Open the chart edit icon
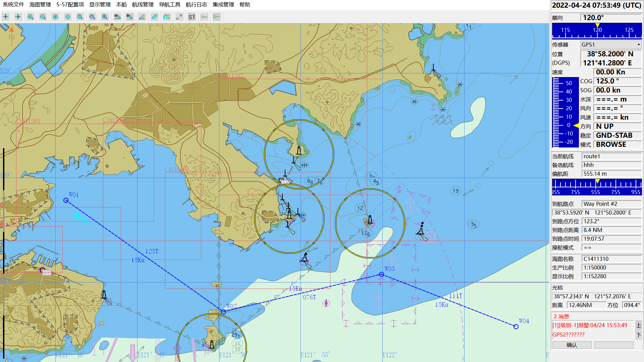Viewport: 644px width, 362px height. (167, 16)
